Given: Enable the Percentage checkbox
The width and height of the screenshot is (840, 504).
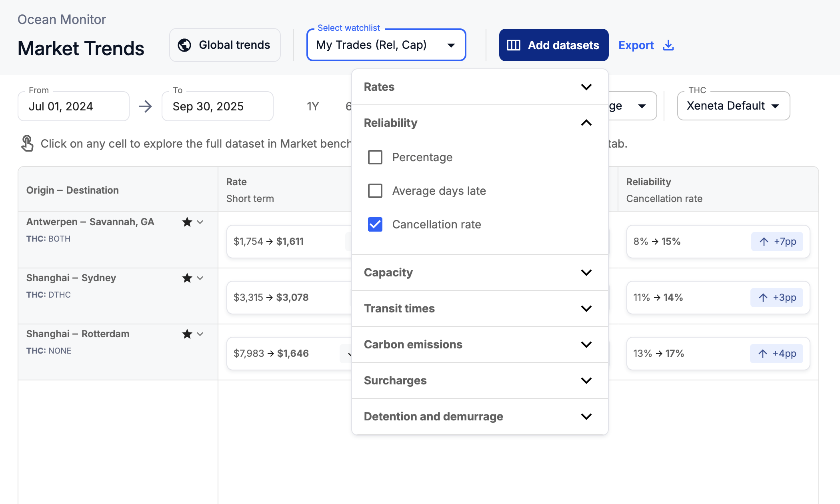Looking at the screenshot, I should click(375, 157).
